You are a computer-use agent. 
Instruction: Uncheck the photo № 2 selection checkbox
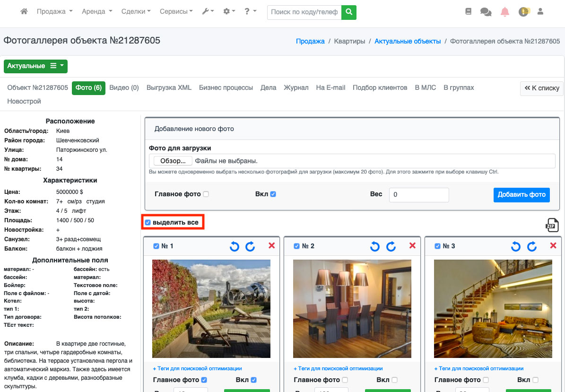coord(297,246)
